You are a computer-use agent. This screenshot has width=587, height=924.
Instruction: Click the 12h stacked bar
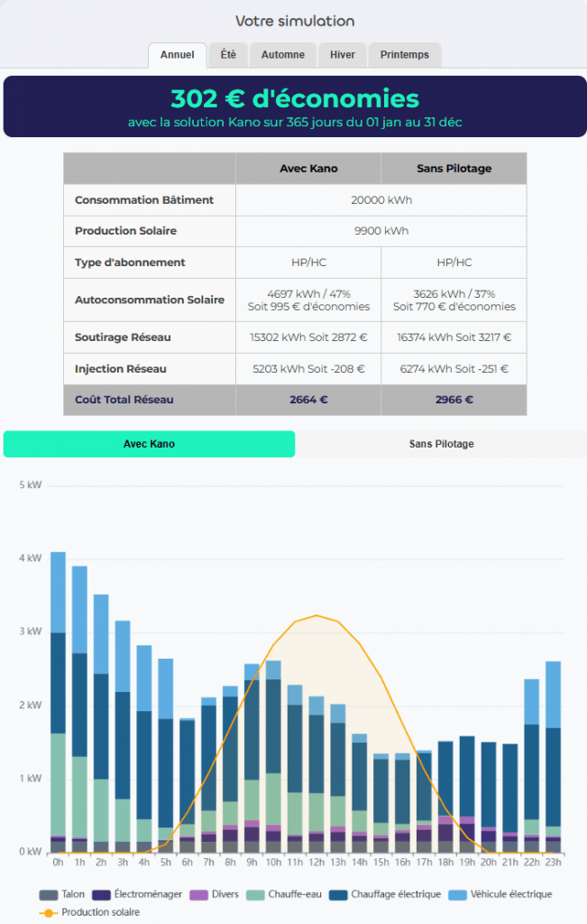(x=316, y=776)
